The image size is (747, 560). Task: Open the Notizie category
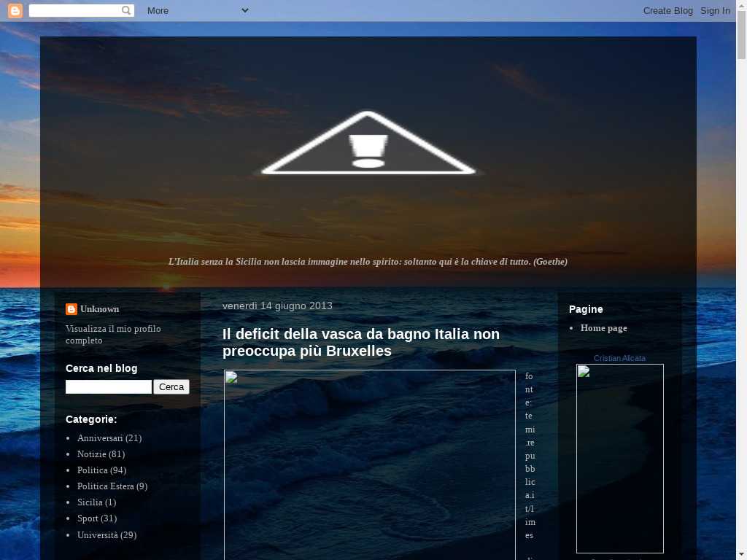[x=92, y=454]
